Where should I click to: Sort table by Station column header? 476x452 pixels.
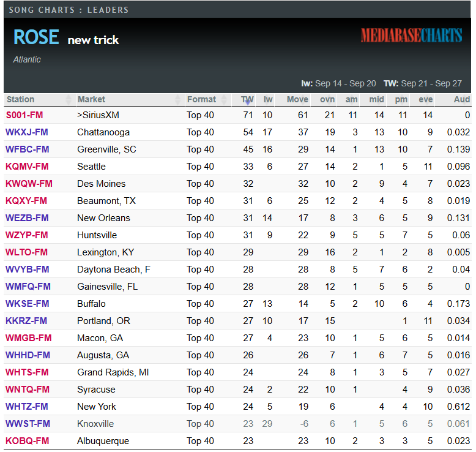(x=40, y=99)
